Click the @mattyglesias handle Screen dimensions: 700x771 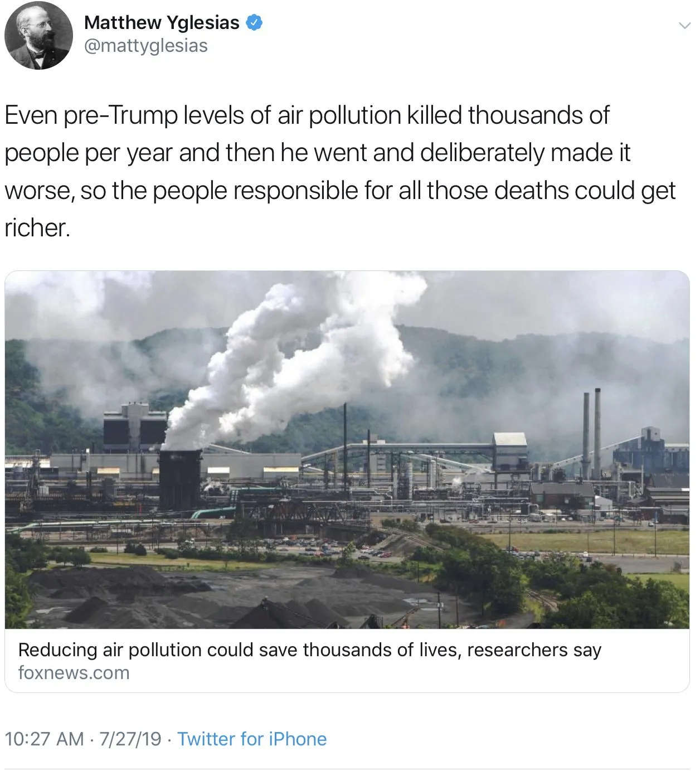click(x=145, y=46)
